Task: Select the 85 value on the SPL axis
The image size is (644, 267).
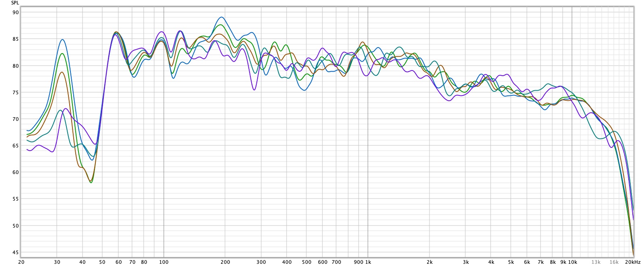Action: click(16, 39)
